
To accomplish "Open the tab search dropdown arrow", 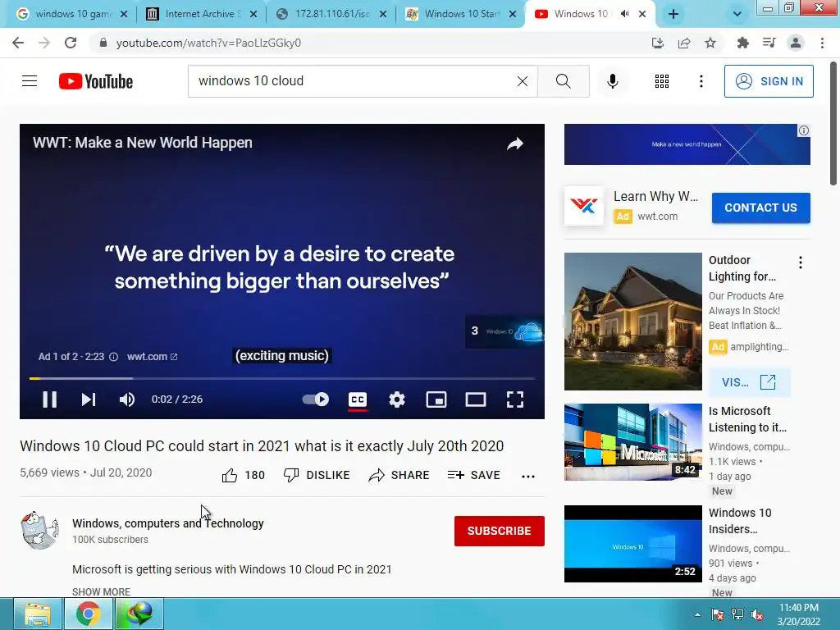I will [737, 15].
